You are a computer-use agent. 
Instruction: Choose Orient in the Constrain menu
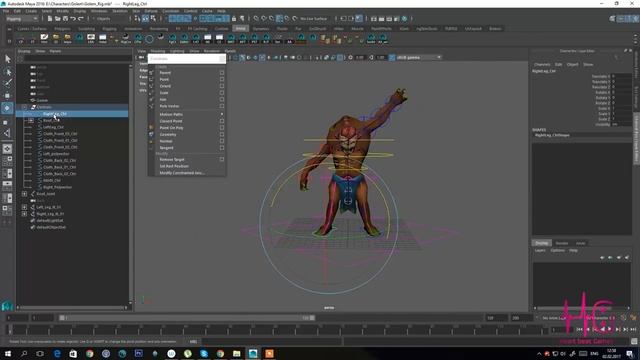[165, 86]
